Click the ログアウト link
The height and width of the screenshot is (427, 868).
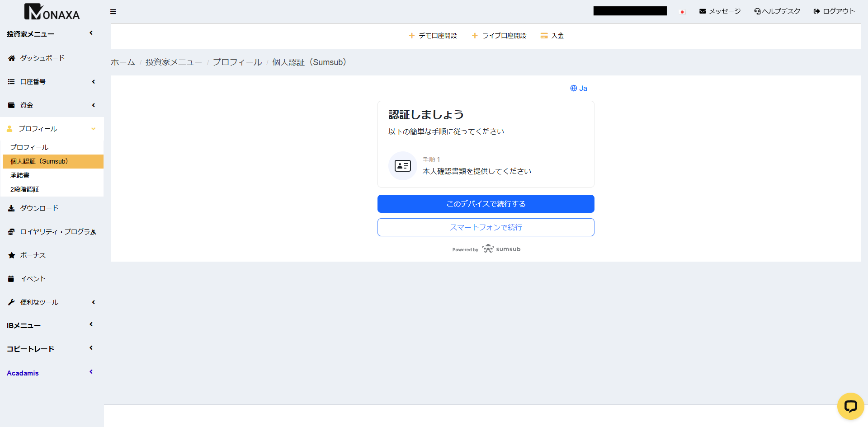pos(834,11)
